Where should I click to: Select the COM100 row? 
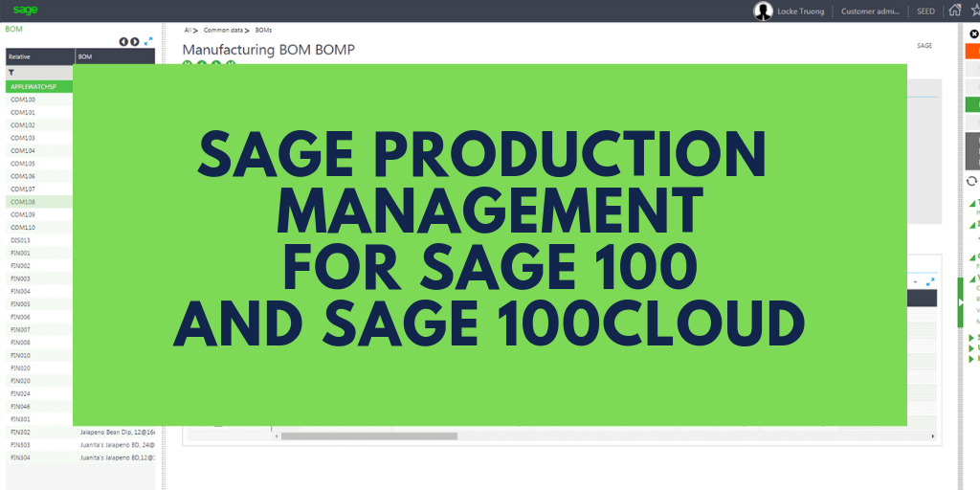[40, 100]
